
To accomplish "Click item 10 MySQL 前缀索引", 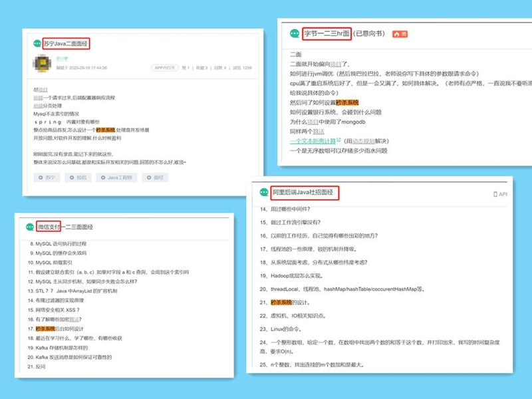I will pos(51,263).
